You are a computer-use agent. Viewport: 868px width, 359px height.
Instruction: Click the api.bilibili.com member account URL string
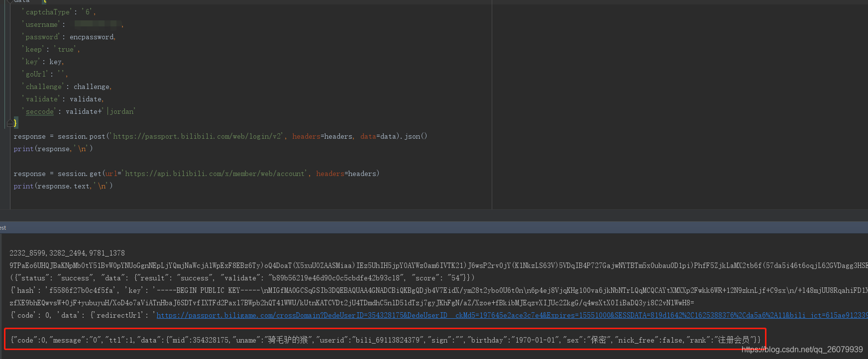tap(215, 174)
